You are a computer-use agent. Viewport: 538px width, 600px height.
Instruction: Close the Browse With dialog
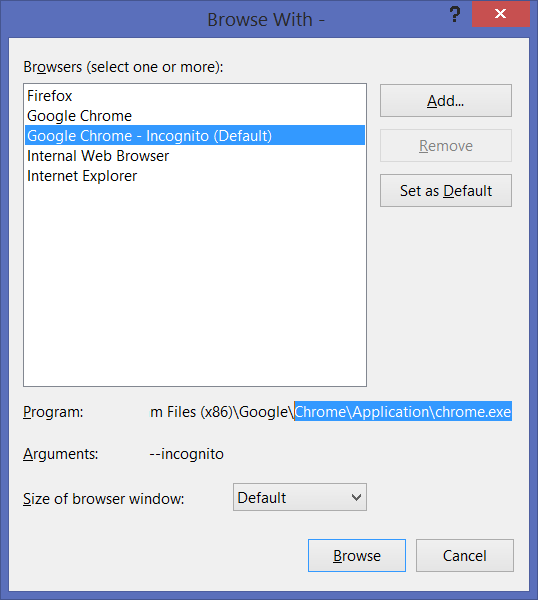501,14
